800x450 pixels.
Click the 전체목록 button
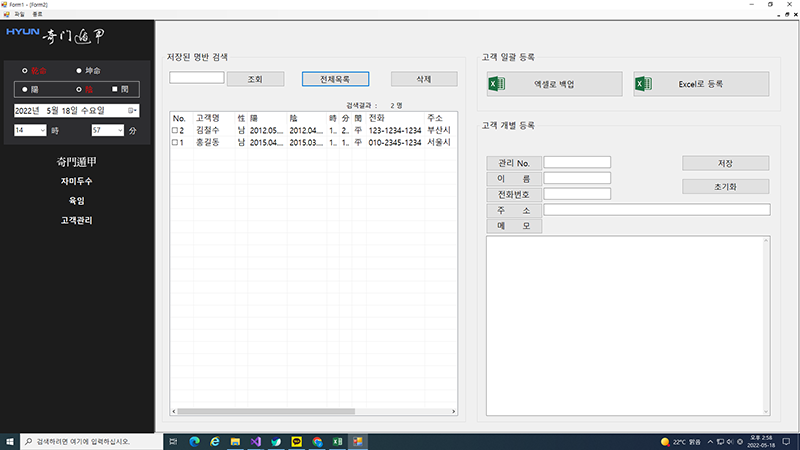(335, 79)
